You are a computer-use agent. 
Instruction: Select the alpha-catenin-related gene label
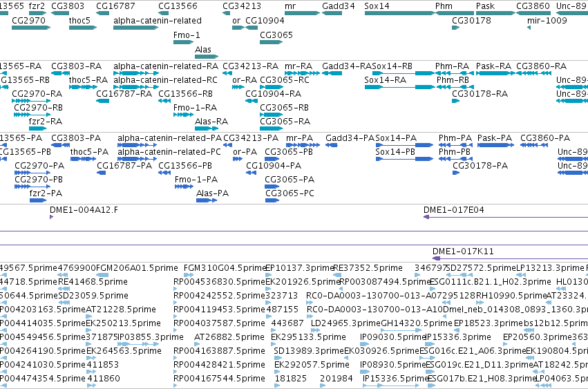(158, 21)
